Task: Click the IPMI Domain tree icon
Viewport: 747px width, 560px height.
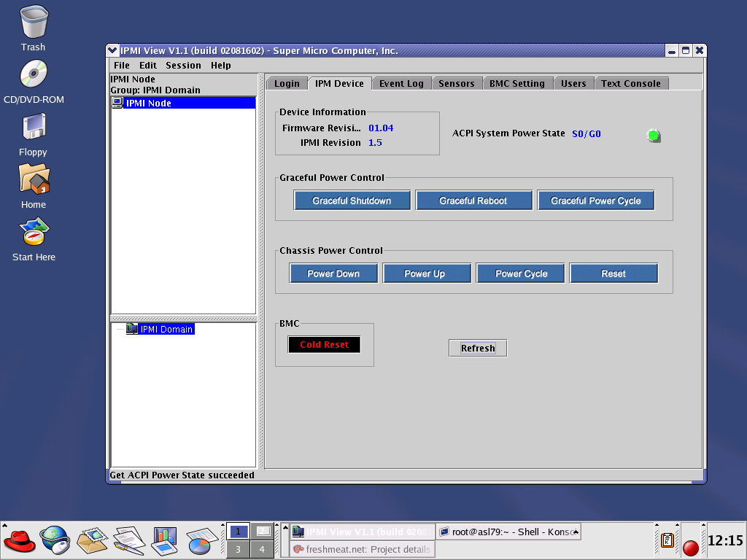Action: [131, 329]
